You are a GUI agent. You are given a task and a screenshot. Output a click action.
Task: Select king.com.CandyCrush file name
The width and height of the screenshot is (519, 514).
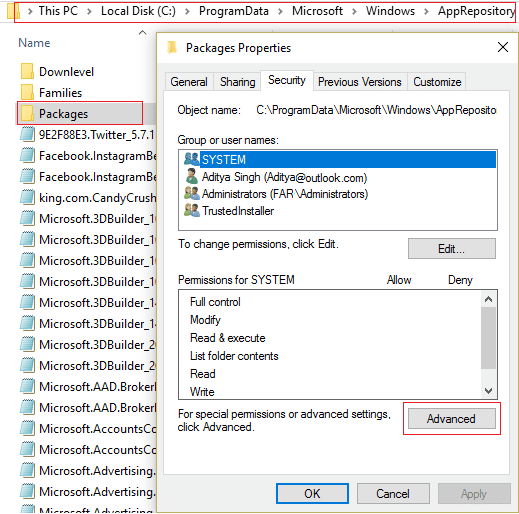coord(97,198)
